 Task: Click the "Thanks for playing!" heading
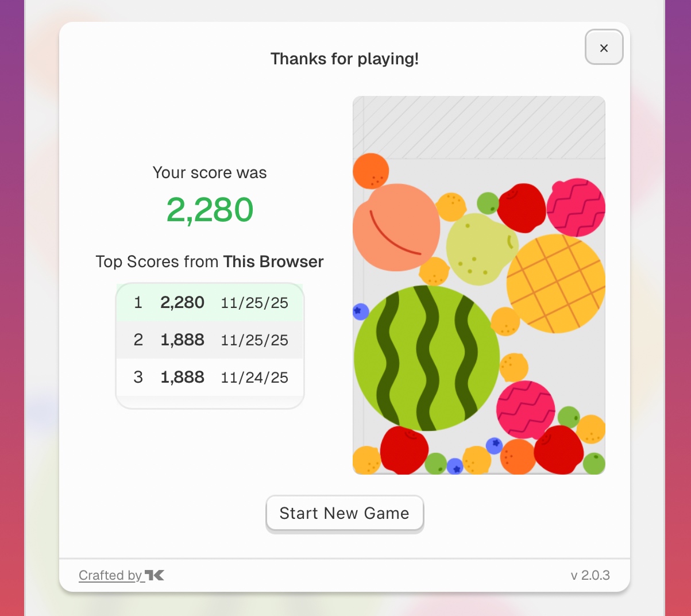click(344, 59)
